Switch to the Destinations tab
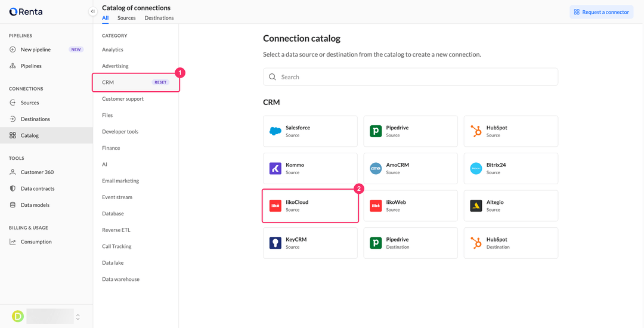 [x=159, y=18]
